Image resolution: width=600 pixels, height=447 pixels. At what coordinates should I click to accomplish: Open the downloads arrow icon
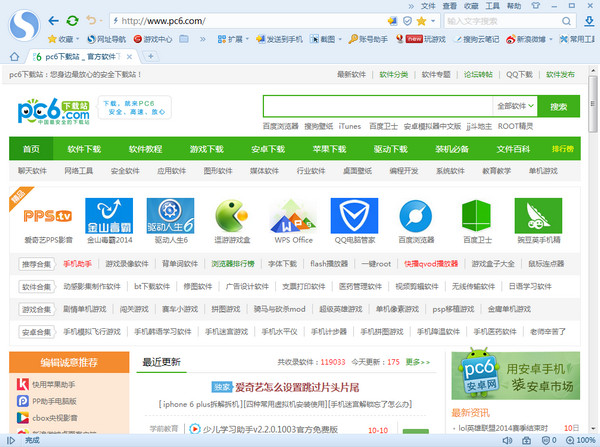589,21
